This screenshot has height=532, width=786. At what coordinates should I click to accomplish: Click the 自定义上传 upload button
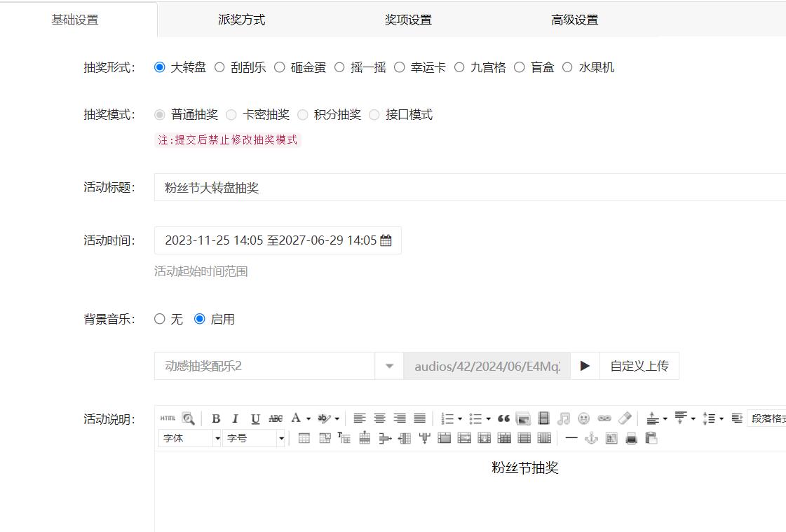point(639,365)
